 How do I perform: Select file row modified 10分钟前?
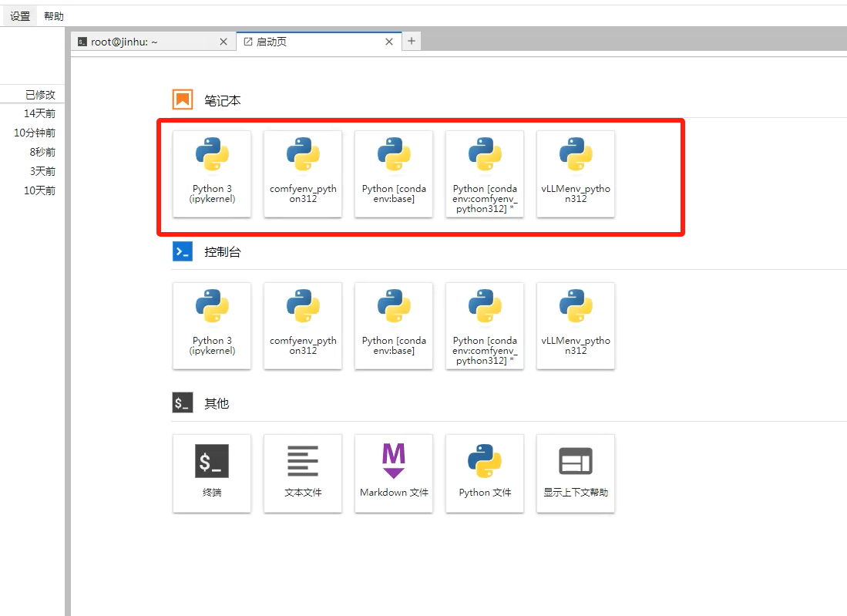[32, 133]
